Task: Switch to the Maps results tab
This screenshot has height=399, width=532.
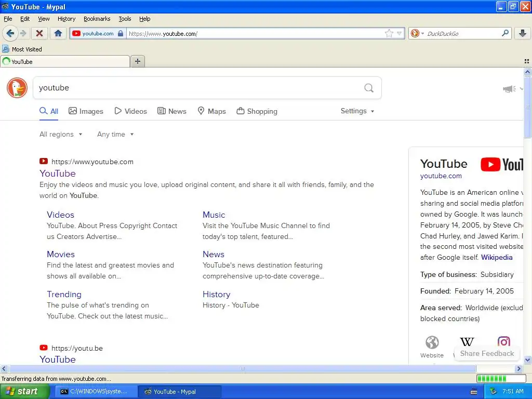Action: click(212, 111)
